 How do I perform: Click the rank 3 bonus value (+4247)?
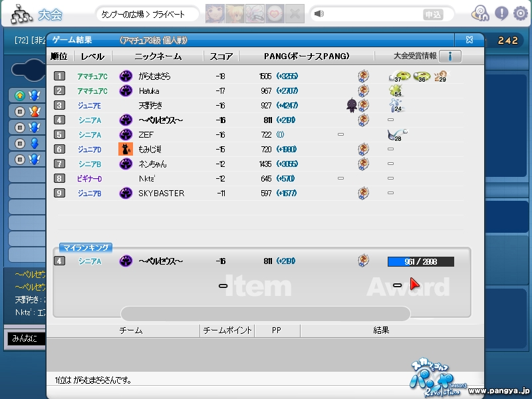point(287,105)
